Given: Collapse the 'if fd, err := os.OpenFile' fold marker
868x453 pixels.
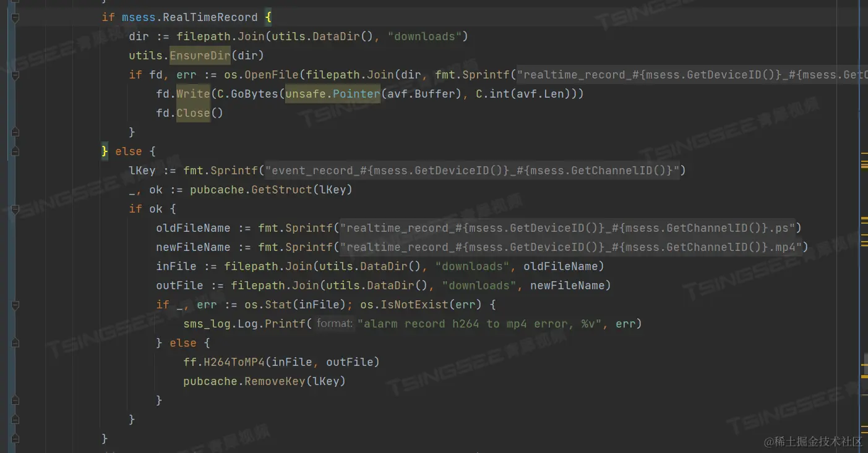Looking at the screenshot, I should pos(15,75).
